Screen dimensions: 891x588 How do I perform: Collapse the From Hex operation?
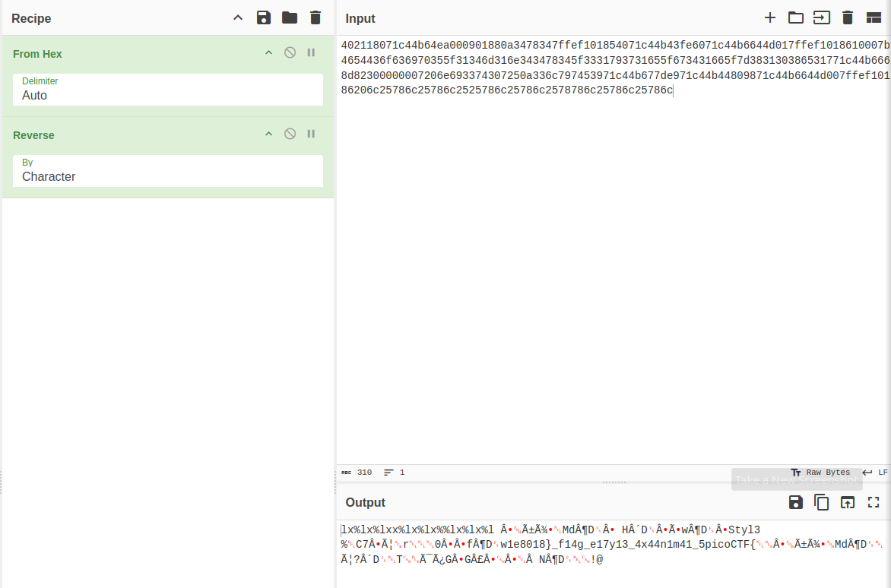click(x=269, y=52)
